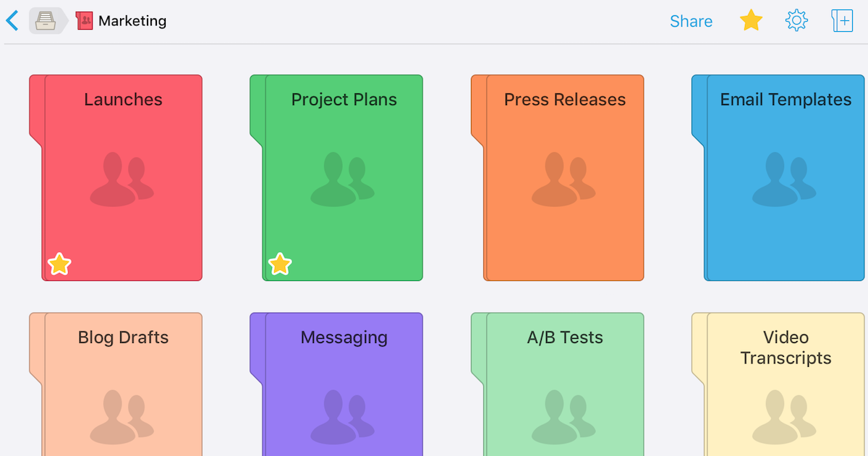Open the Video Transcripts notebook
The image size is (868, 456).
point(778,384)
